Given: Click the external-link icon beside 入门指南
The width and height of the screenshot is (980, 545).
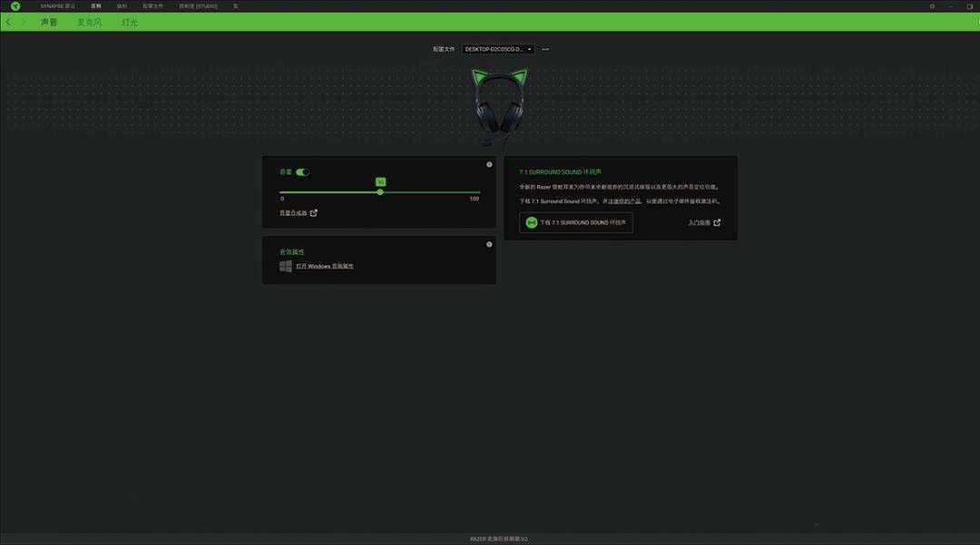Looking at the screenshot, I should tap(717, 223).
